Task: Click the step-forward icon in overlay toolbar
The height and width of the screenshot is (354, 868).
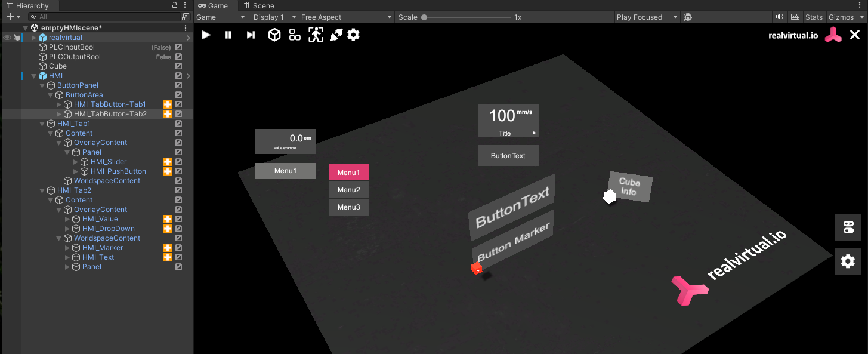Action: [x=251, y=35]
